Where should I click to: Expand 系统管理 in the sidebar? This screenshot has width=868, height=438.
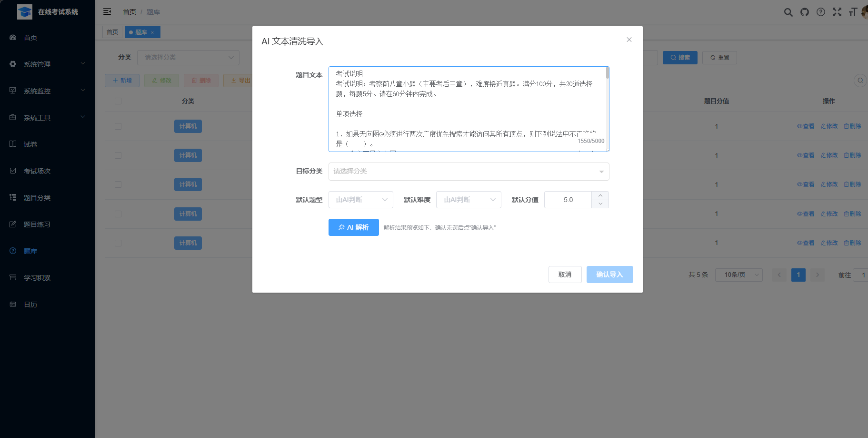(48, 64)
